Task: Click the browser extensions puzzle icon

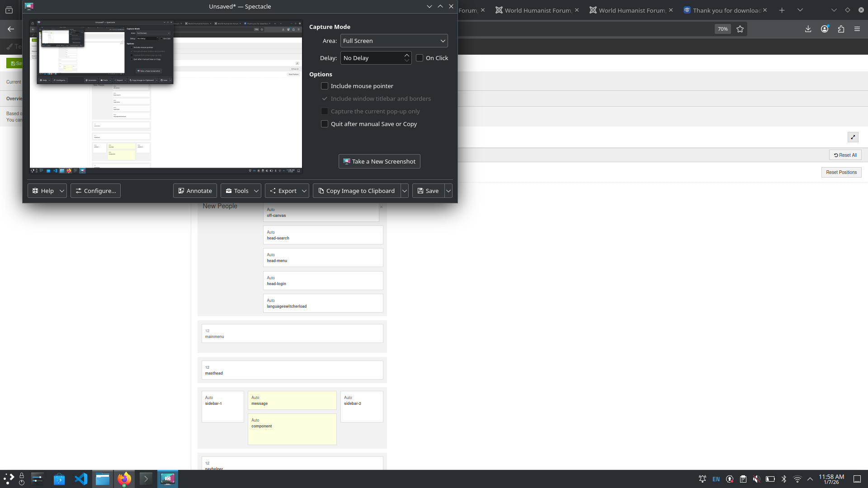Action: coord(841,29)
